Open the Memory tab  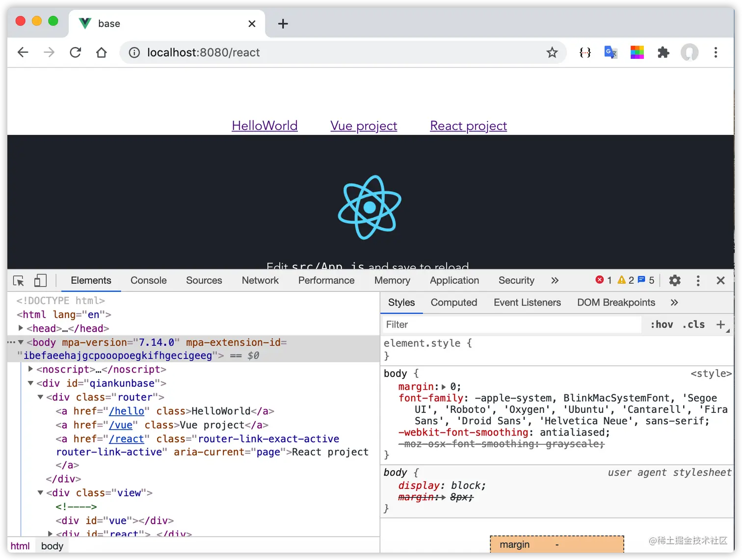click(x=392, y=280)
